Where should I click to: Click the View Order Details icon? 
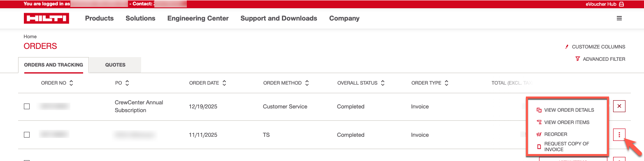(539, 110)
